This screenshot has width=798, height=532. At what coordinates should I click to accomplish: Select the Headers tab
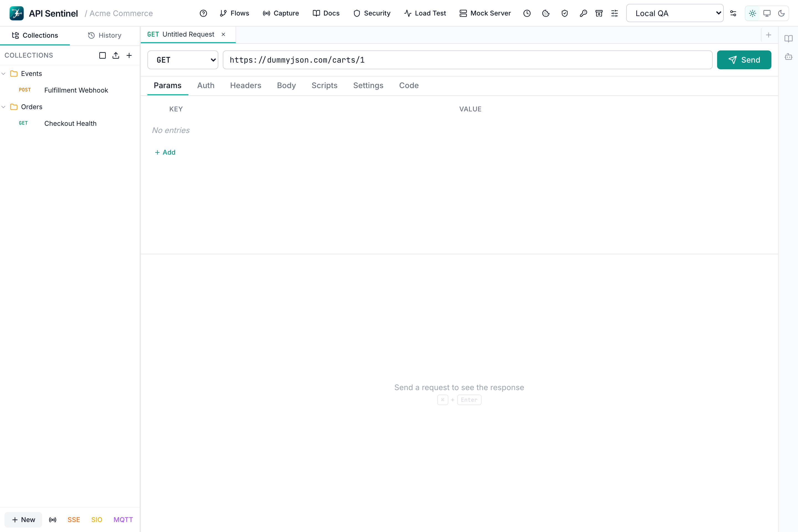[246, 86]
